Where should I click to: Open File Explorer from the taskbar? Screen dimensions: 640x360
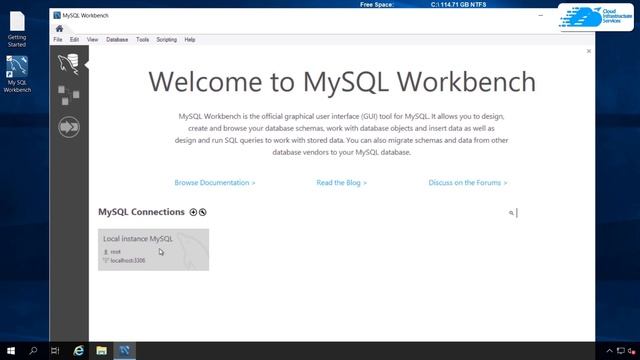(x=101, y=351)
